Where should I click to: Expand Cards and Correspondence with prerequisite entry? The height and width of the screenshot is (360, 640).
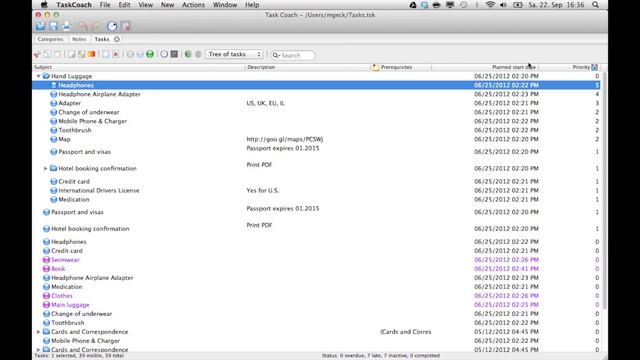[x=38, y=331]
